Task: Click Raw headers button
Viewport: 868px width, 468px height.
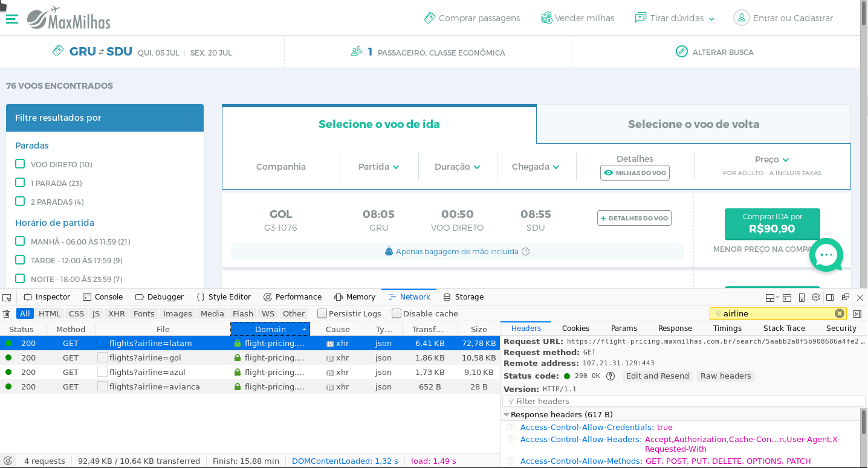Action: tap(725, 376)
